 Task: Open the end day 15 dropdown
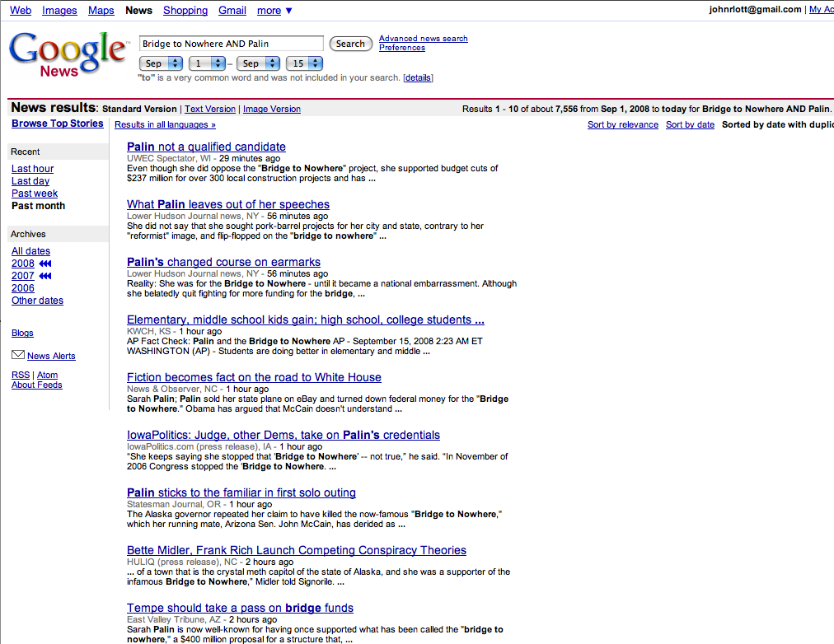pos(304,63)
